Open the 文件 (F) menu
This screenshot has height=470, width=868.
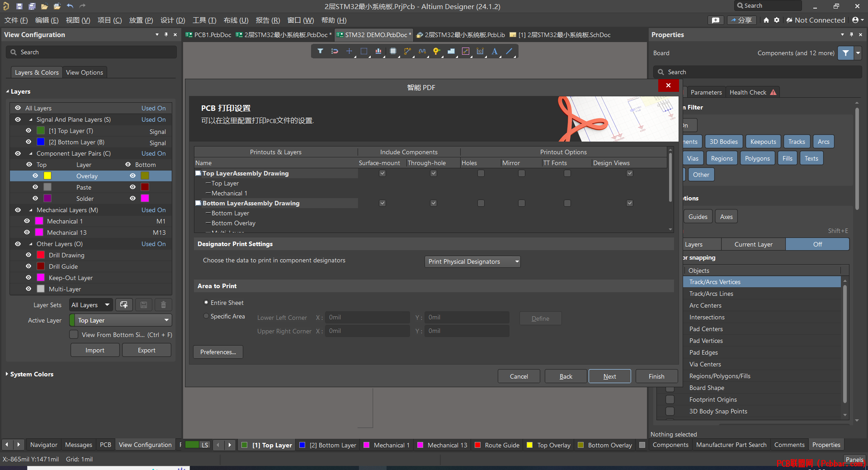pos(16,20)
